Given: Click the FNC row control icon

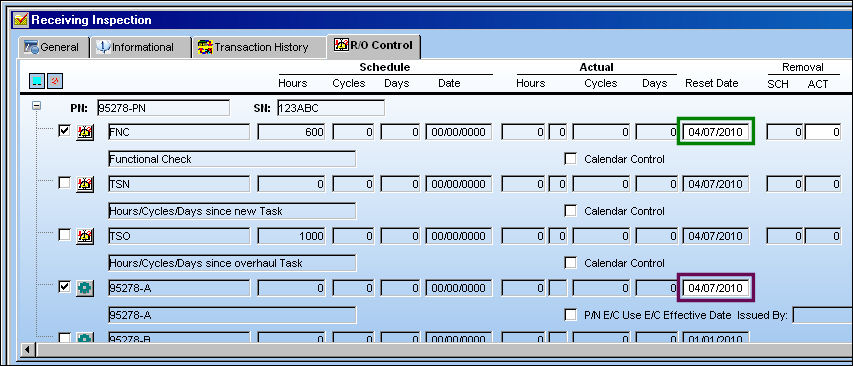Looking at the screenshot, I should point(84,132).
